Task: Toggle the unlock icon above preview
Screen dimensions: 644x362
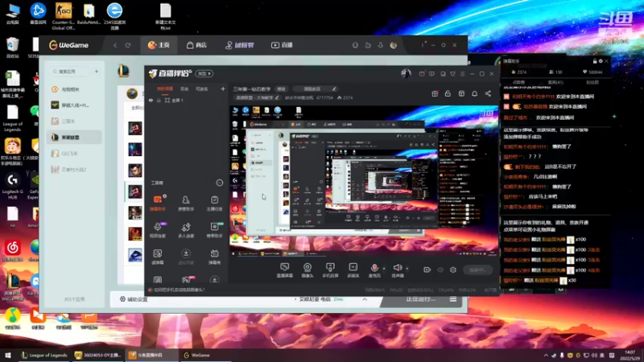Action: point(448,93)
